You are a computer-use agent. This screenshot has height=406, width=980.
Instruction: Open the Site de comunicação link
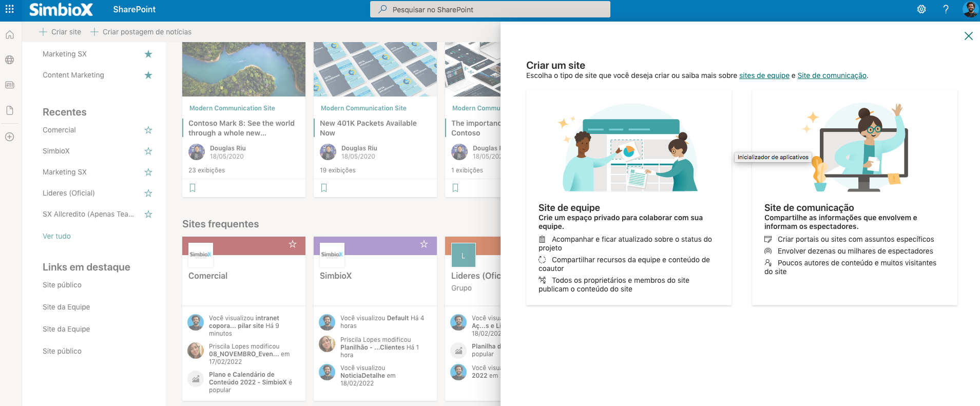[832, 75]
